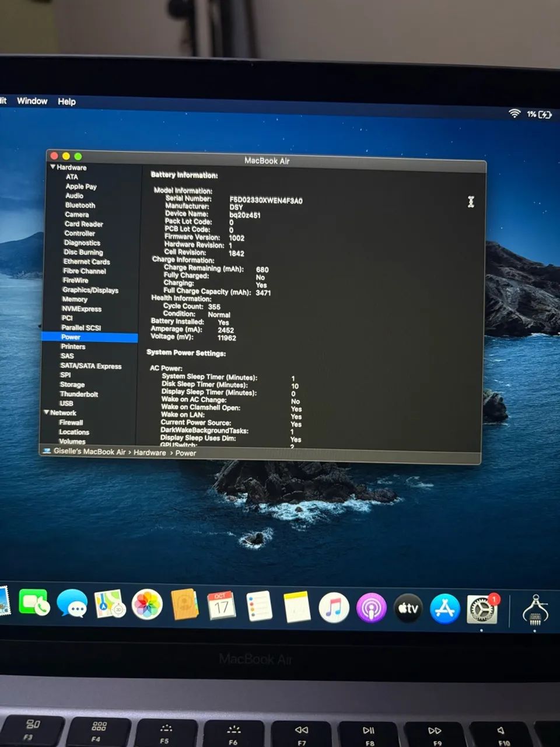This screenshot has height=747, width=560.
Task: Click the Voltage value 11962
Action: tap(226, 337)
